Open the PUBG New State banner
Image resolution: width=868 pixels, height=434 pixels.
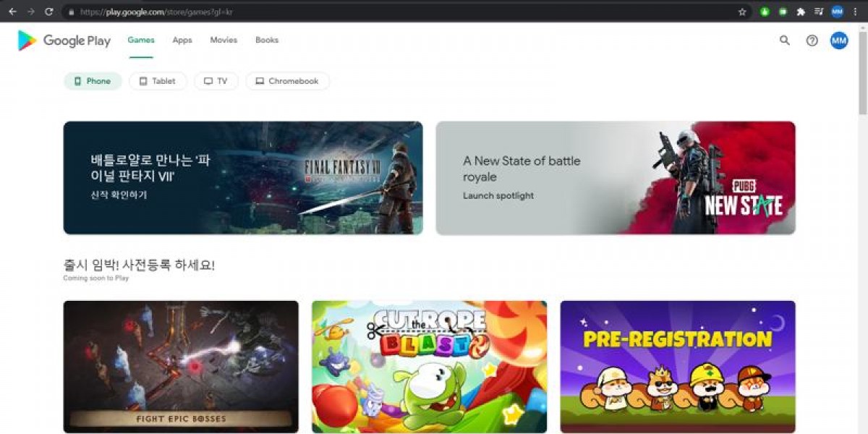coord(616,178)
